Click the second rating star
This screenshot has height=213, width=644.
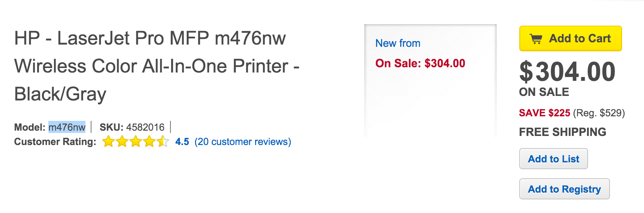pyautogui.click(x=122, y=142)
